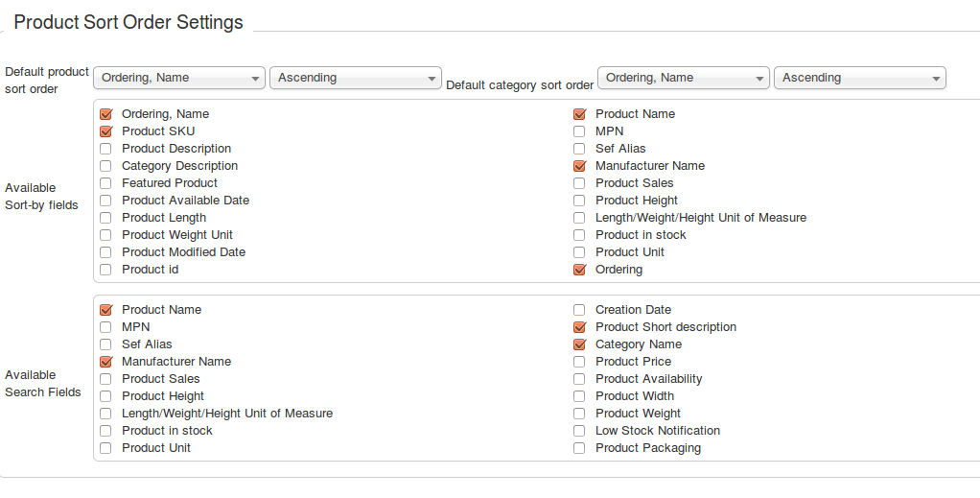This screenshot has width=980, height=498.
Task: Uncheck Manufacturer Name sort-by checkbox
Action: click(579, 166)
